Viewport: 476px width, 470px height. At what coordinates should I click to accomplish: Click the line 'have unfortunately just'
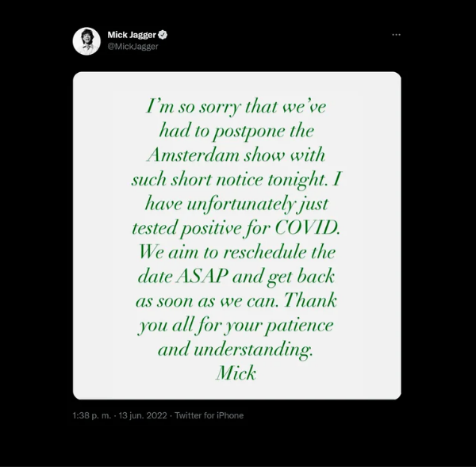tap(236, 204)
